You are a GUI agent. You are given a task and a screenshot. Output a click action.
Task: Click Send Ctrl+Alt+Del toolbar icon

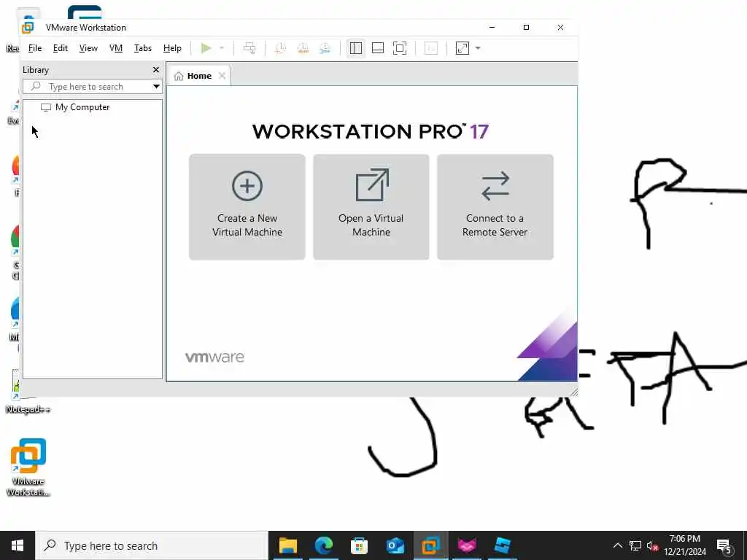click(249, 48)
